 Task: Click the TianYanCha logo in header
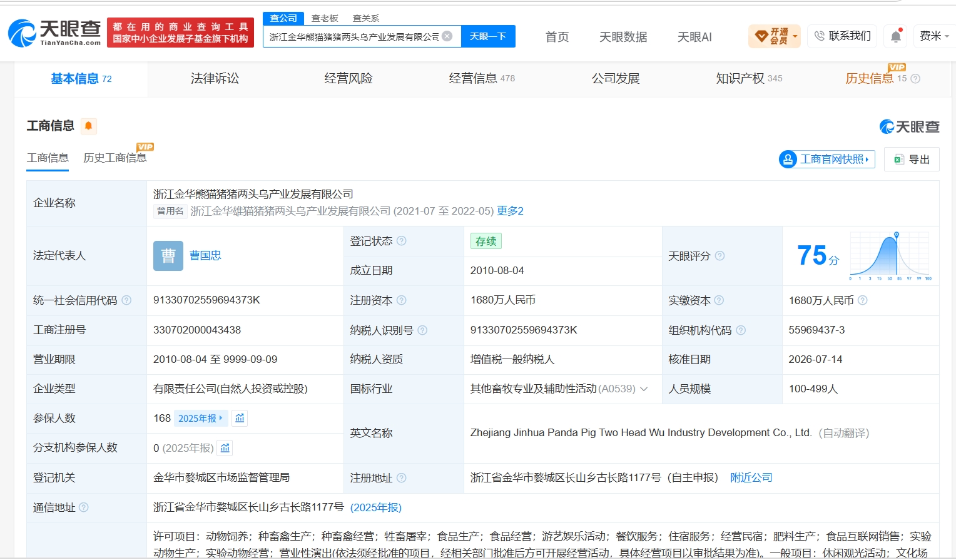[x=54, y=33]
